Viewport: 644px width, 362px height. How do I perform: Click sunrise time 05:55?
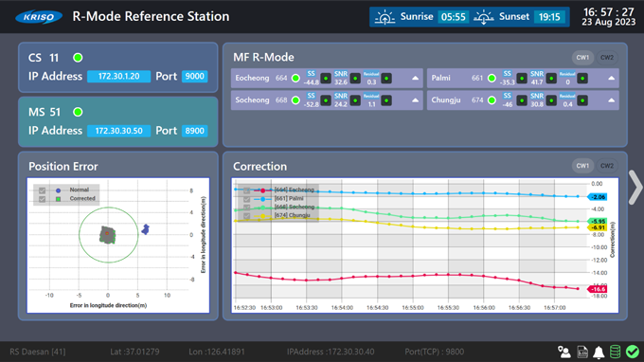(453, 17)
